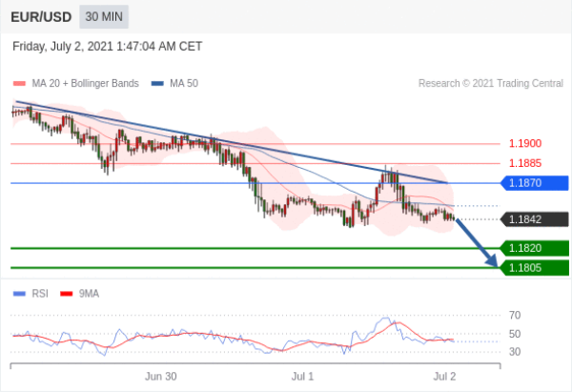Click the RSI 50 axis label
This screenshot has width=572, height=392.
515,334
